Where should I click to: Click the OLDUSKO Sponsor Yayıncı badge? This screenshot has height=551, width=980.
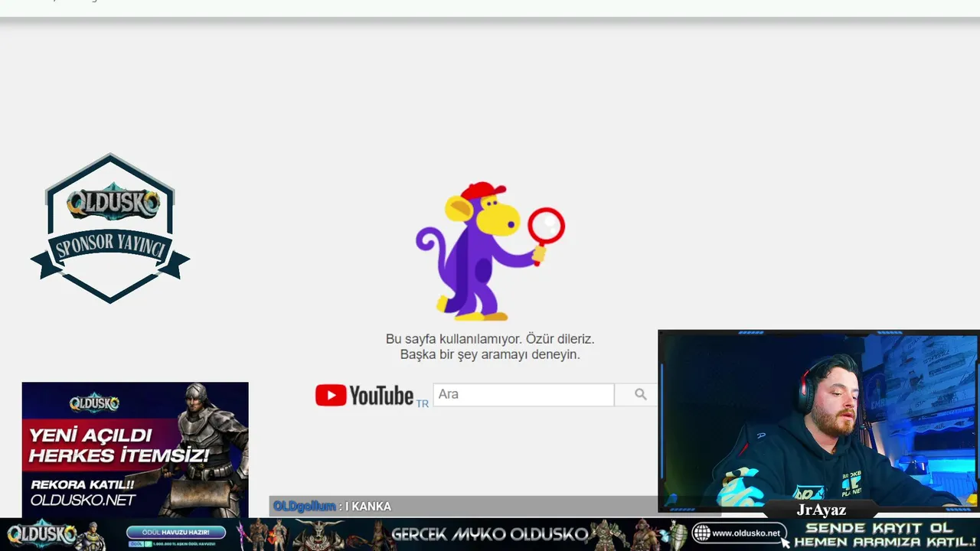coord(110,228)
